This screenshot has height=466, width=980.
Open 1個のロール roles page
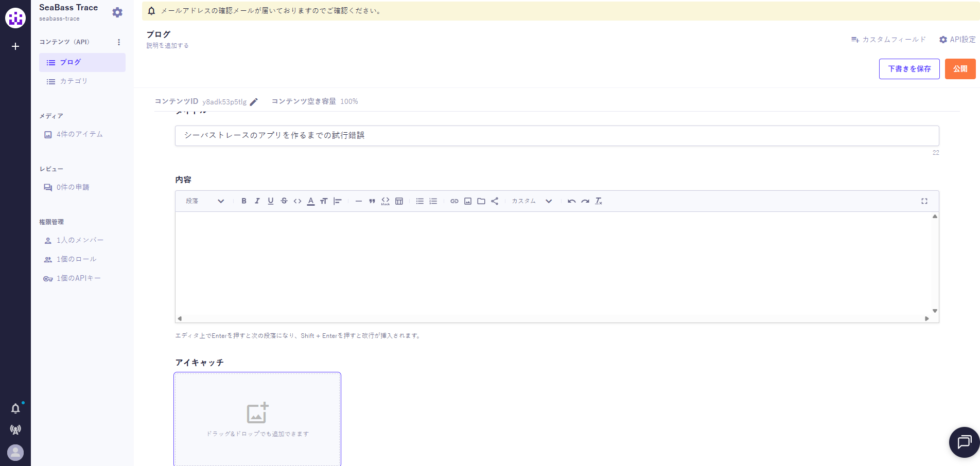click(71, 259)
